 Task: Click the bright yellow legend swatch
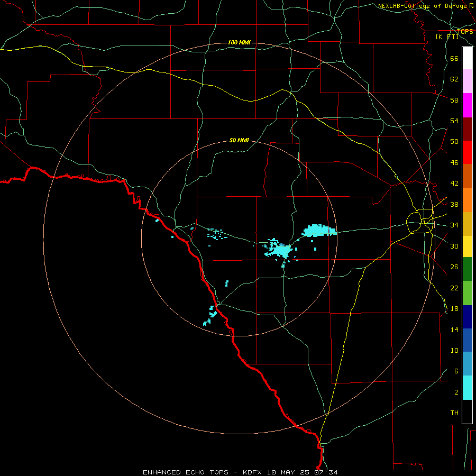coord(467,246)
